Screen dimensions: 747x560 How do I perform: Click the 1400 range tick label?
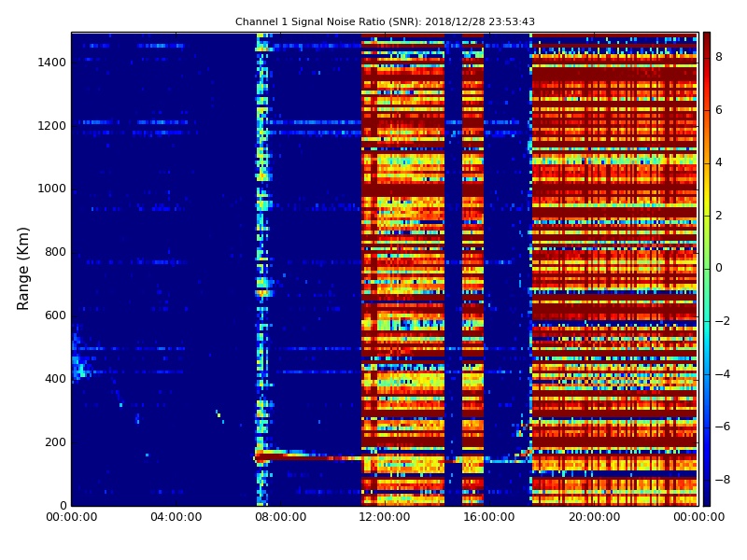point(51,63)
